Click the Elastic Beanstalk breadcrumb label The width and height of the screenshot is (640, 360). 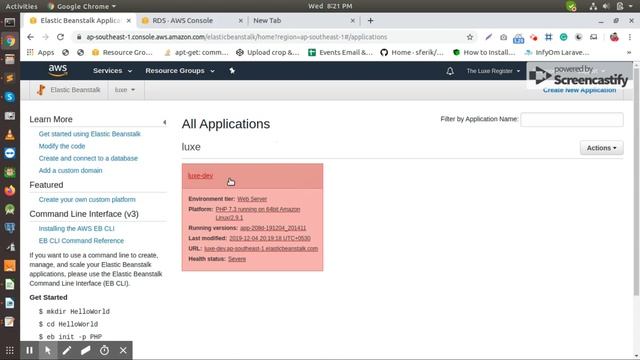point(75,90)
